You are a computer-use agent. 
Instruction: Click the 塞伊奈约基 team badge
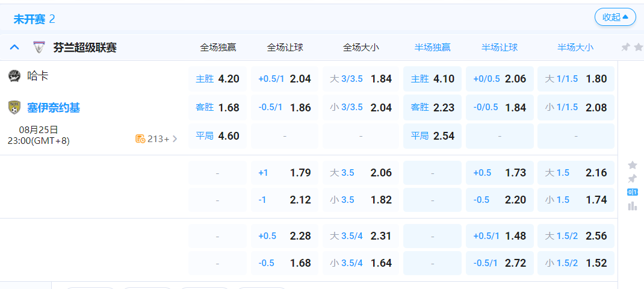coord(14,108)
